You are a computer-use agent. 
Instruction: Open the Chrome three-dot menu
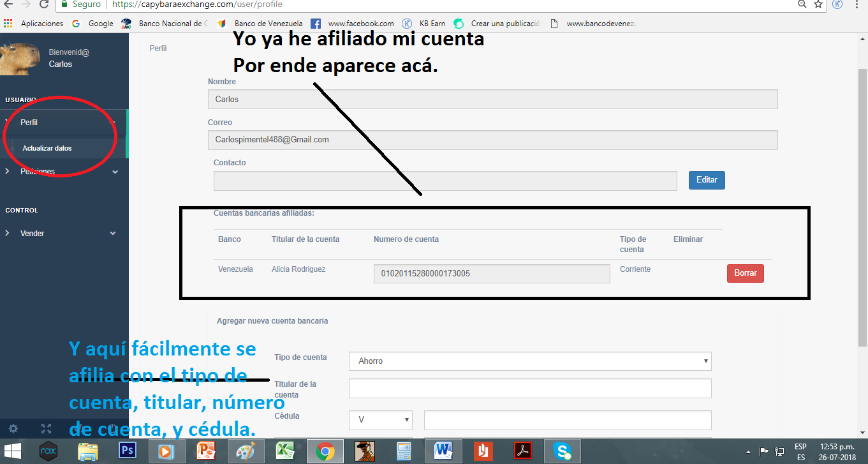[858, 4]
